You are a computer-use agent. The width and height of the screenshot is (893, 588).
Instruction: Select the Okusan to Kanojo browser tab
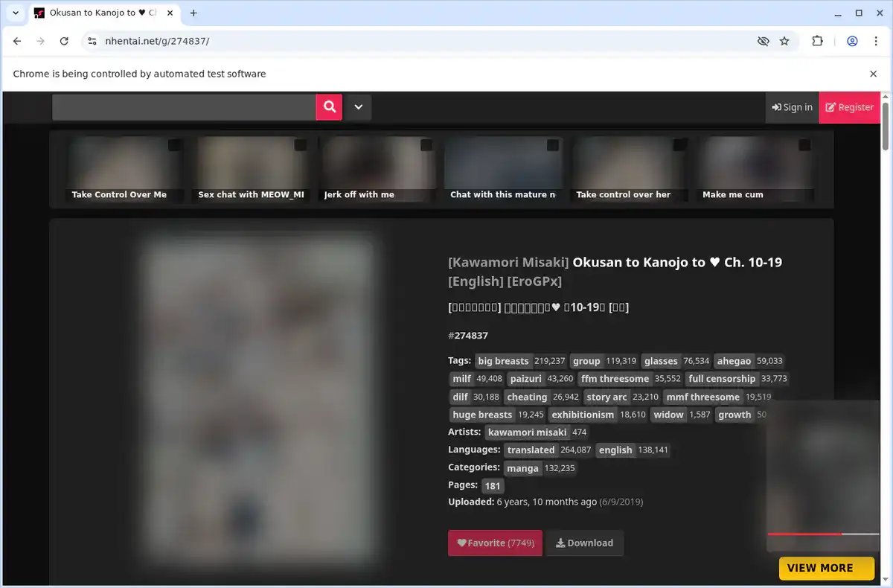point(103,13)
